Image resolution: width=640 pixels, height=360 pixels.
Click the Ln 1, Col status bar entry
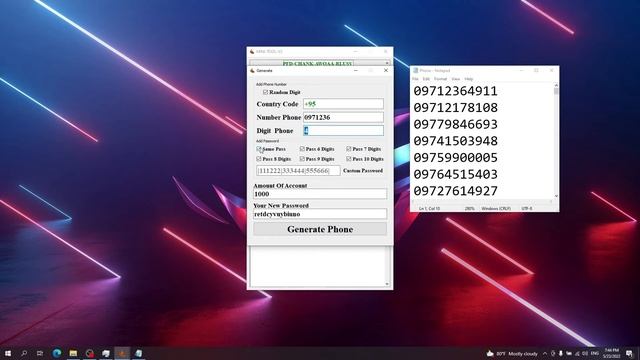click(429, 209)
